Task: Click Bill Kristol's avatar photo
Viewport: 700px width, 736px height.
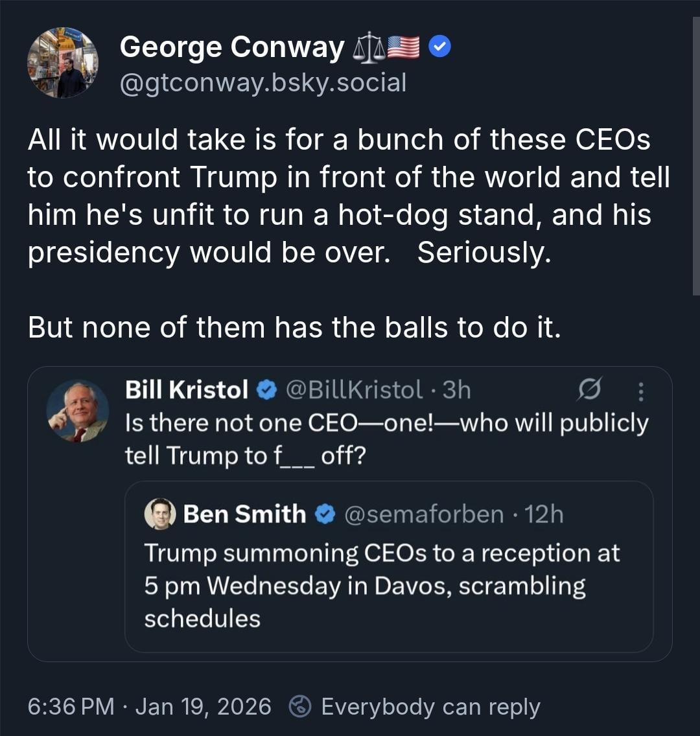Action: coord(78,411)
